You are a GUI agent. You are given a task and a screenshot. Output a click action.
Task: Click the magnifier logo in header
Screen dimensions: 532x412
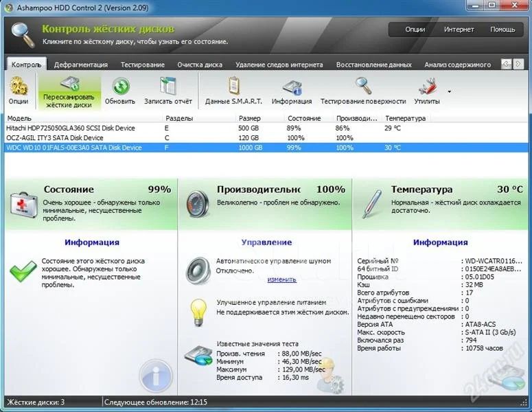(23, 34)
